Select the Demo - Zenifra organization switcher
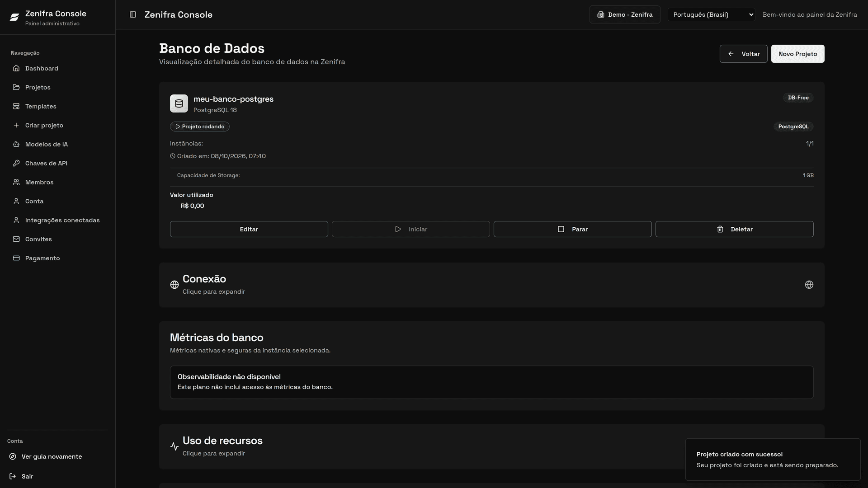The height and width of the screenshot is (488, 868). click(x=625, y=14)
